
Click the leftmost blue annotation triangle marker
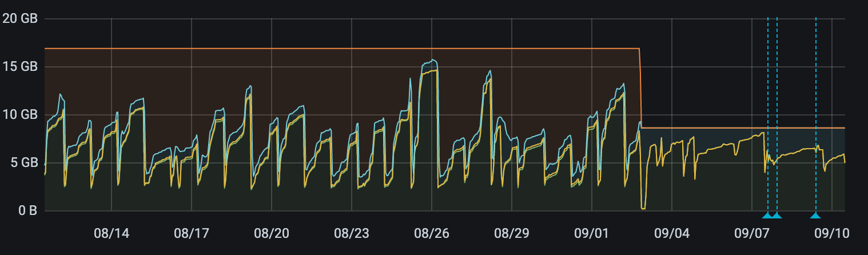click(767, 216)
